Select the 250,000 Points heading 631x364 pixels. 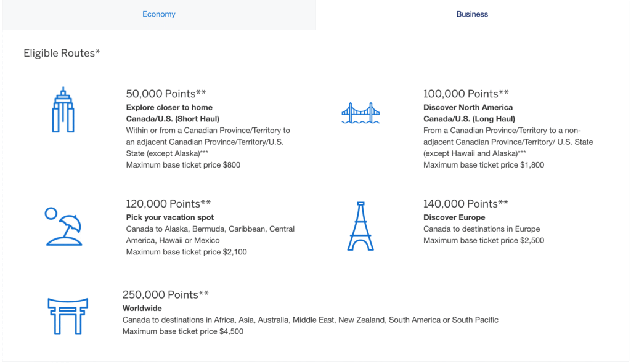[165, 294]
